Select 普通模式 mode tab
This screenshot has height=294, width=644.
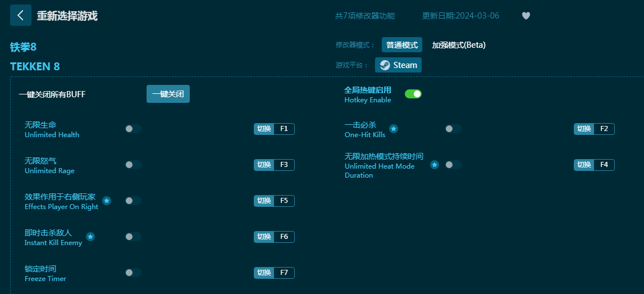click(x=401, y=45)
